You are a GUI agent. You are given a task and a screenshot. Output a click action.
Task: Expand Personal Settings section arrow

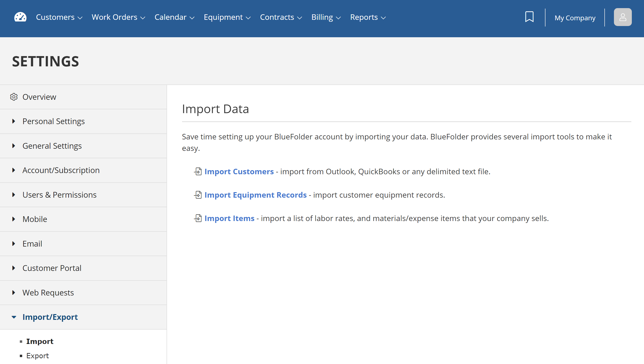(x=14, y=121)
